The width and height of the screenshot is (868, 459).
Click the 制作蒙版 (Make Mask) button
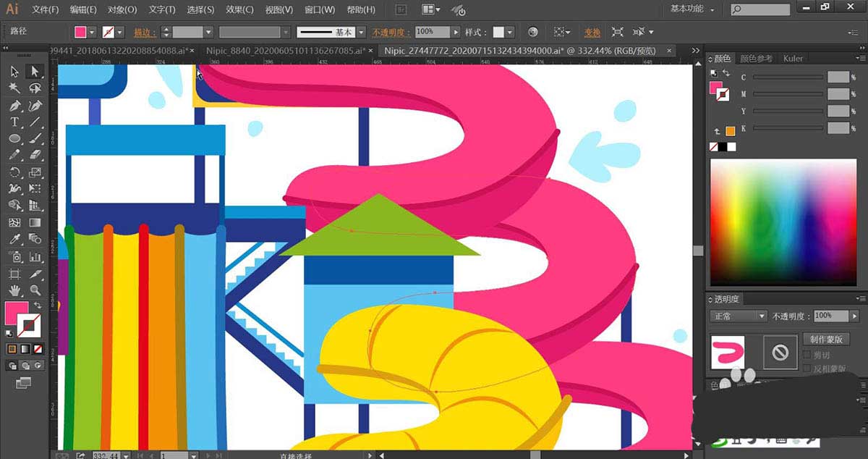(x=827, y=339)
